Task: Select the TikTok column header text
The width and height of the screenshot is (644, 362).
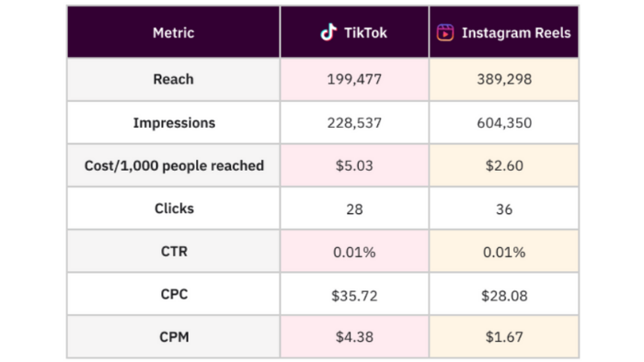Action: pos(365,32)
